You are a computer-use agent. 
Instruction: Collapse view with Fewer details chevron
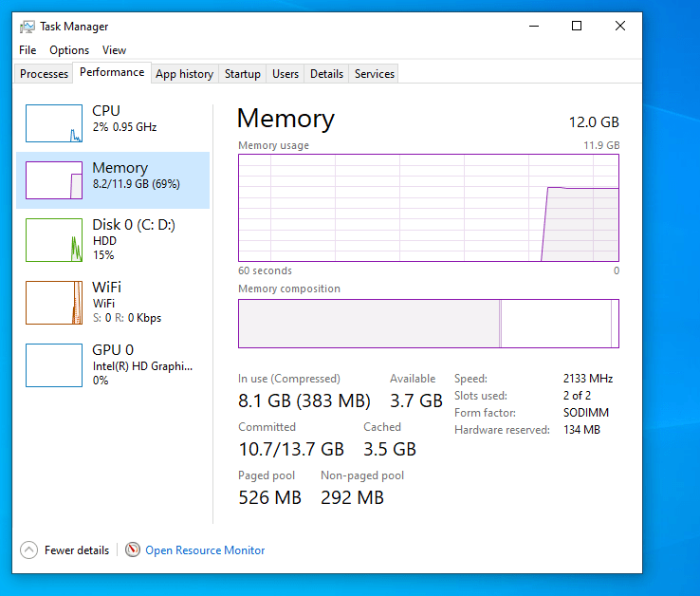pos(28,550)
